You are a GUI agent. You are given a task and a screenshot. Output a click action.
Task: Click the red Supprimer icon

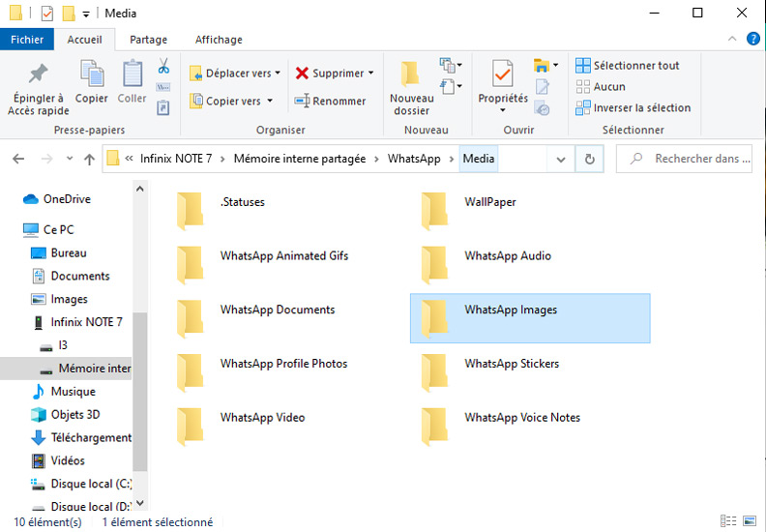[302, 74]
